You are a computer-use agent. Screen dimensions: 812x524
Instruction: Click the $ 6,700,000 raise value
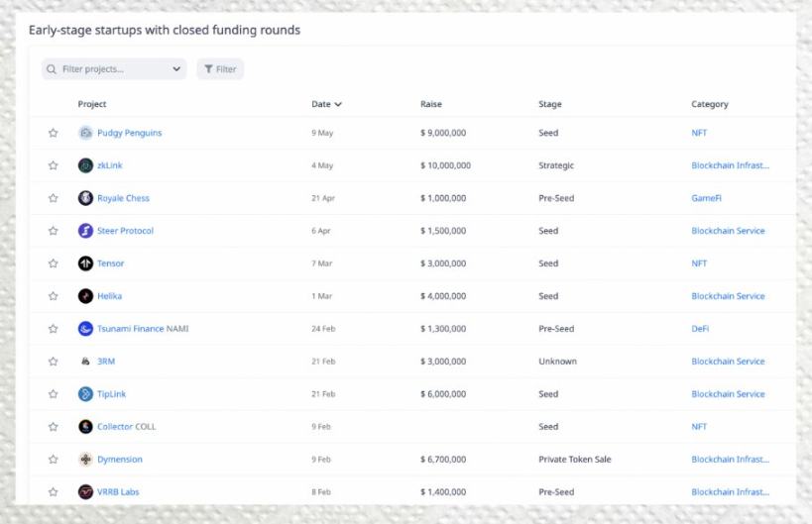point(443,459)
